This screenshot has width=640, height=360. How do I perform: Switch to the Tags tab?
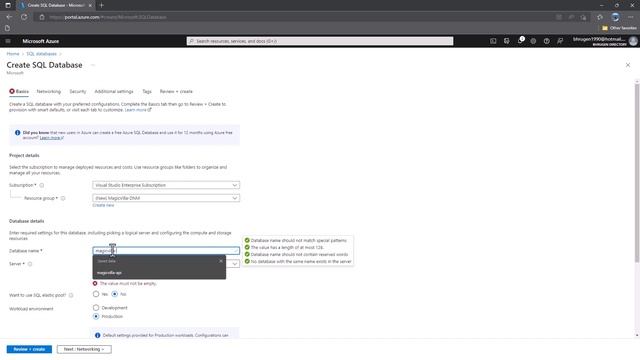(147, 91)
